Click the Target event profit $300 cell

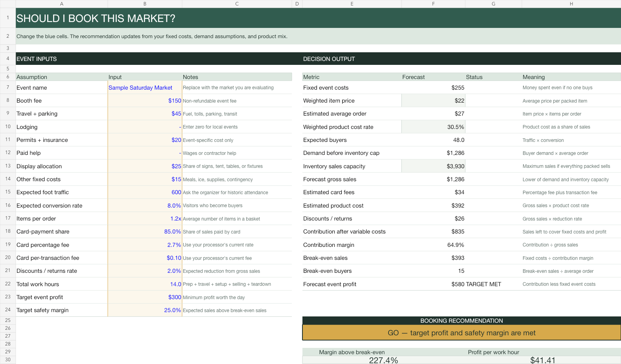(x=145, y=297)
